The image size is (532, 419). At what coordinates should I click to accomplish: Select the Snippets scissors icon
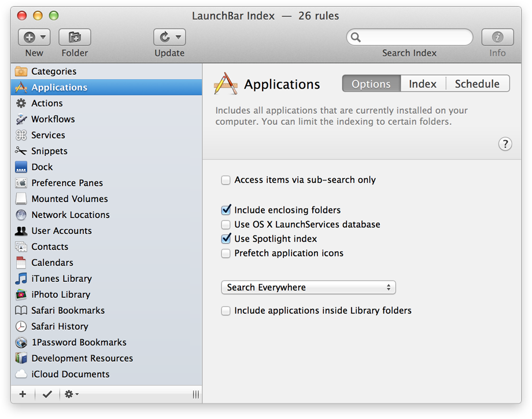(21, 150)
